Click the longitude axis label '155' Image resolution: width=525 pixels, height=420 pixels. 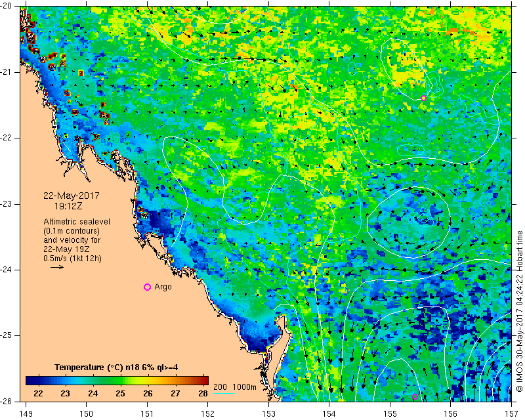pos(390,414)
